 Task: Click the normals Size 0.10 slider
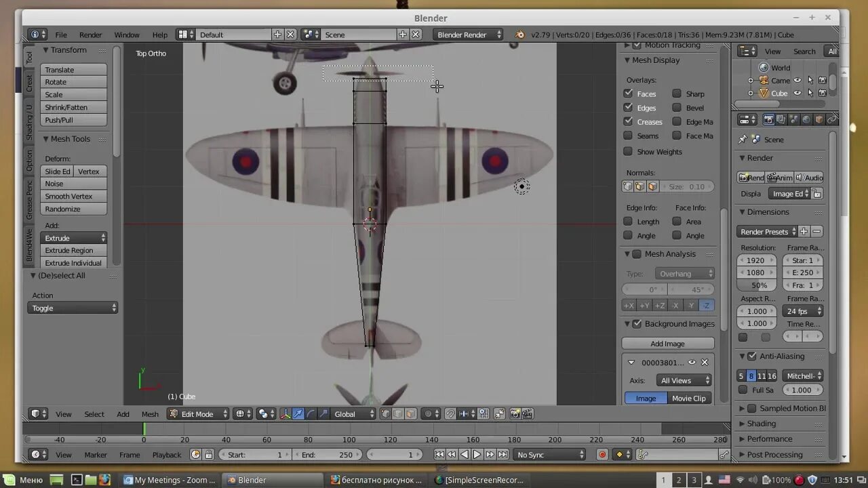click(x=686, y=186)
